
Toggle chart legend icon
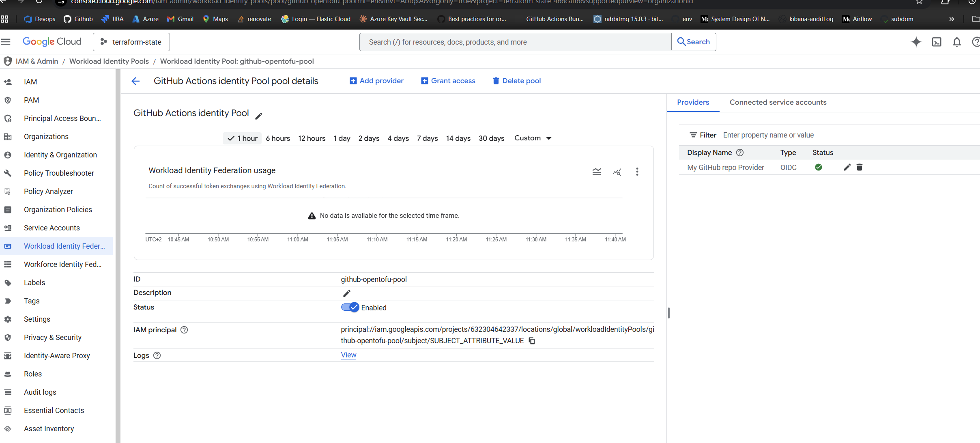596,172
